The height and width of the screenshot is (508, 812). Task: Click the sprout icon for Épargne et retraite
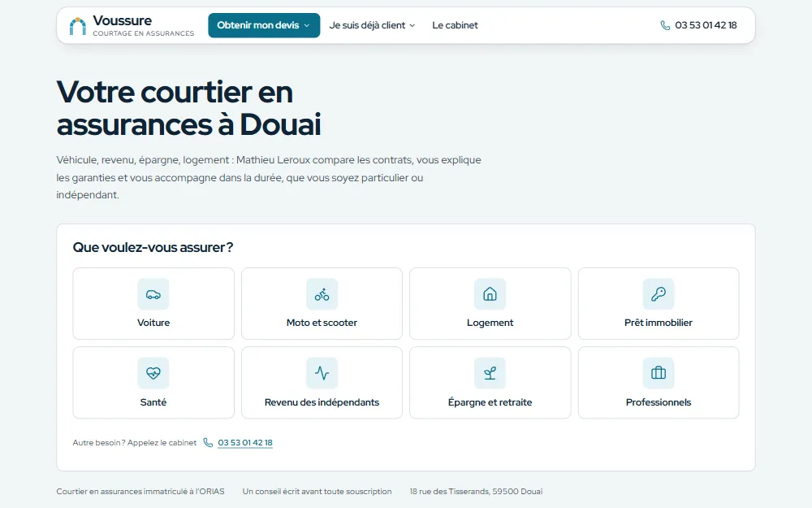pyautogui.click(x=490, y=373)
